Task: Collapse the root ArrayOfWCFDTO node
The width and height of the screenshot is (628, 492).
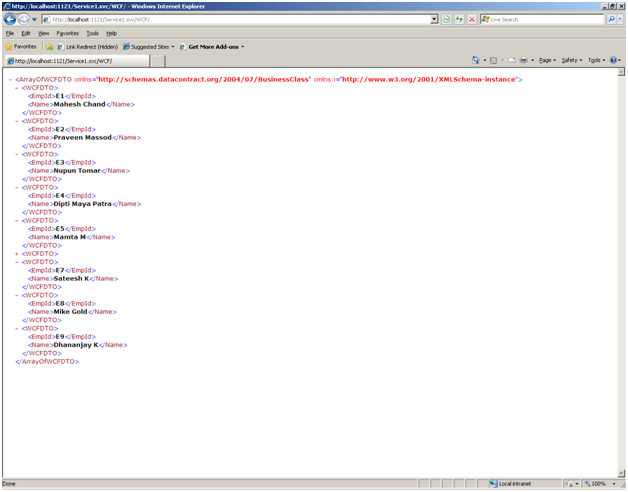Action: [10, 79]
